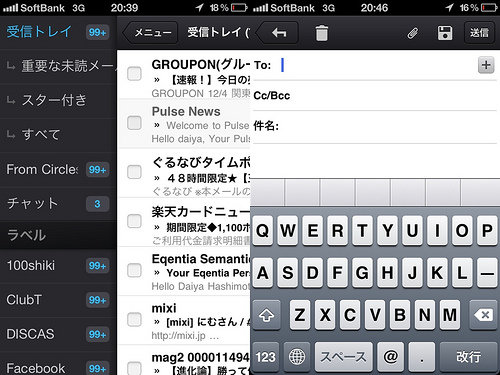This screenshot has height=375, width=500.
Task: Tap the backspace delete key
Action: [484, 315]
